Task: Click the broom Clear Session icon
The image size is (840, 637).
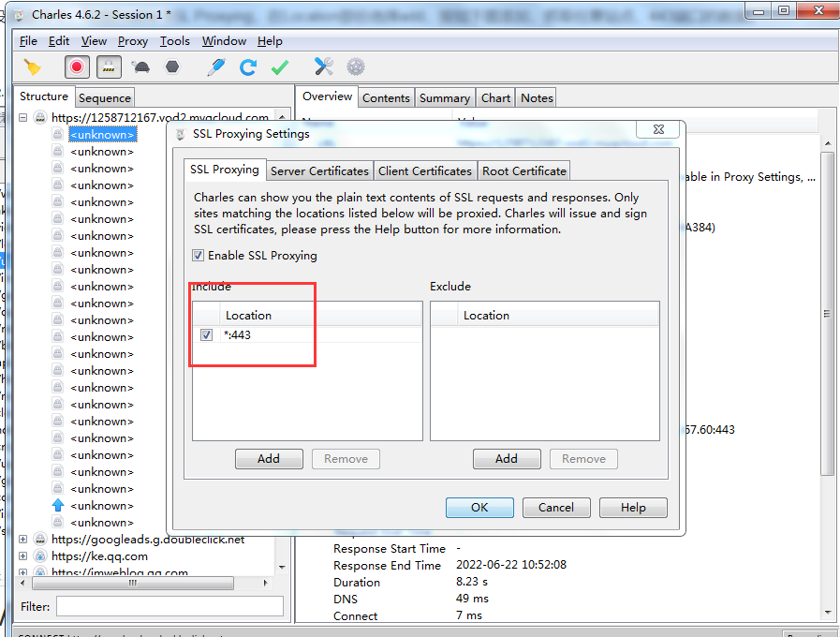Action: point(32,67)
